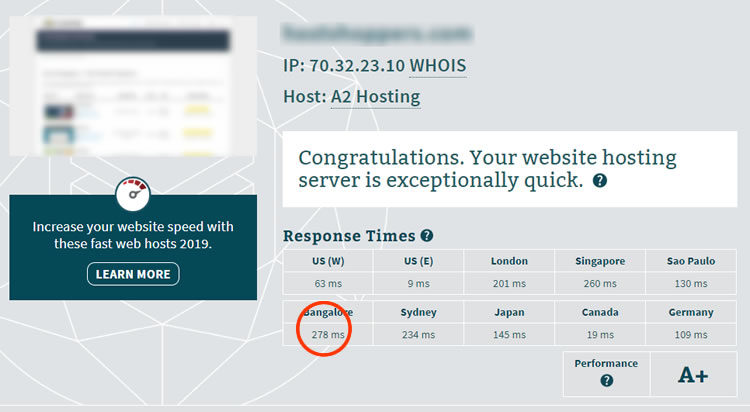750x412 pixels.
Task: Click the Bangalore column header
Action: tap(328, 312)
